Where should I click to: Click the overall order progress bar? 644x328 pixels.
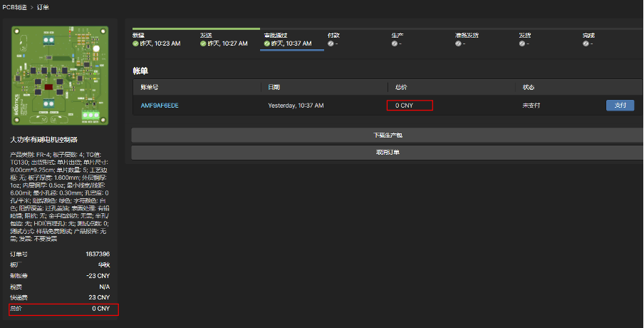tap(388, 29)
